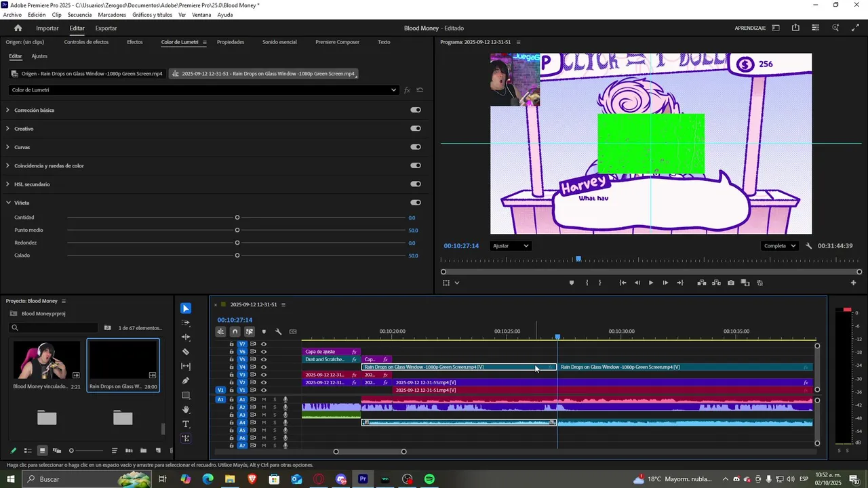Switch to Sonido esencial tab
This screenshot has width=868, height=488.
click(x=279, y=42)
